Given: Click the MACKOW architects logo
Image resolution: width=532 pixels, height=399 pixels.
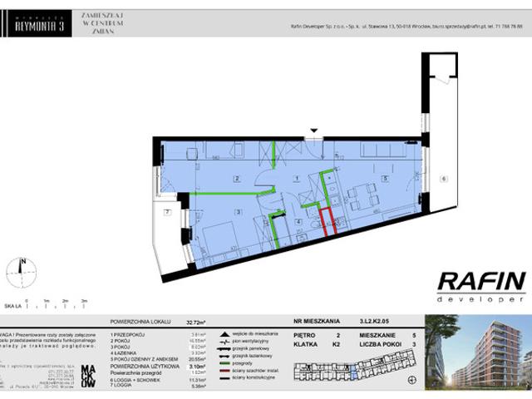Looking at the screenshot, I should click(x=88, y=377).
